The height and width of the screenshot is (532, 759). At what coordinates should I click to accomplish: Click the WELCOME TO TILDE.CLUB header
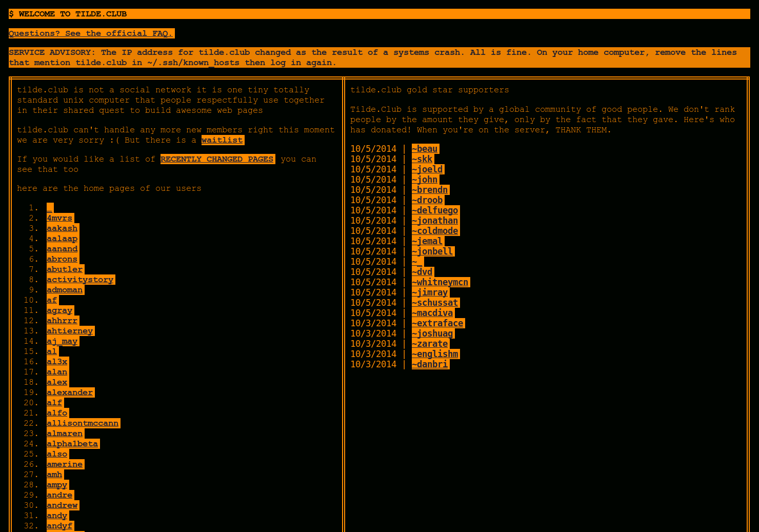pyautogui.click(x=379, y=14)
